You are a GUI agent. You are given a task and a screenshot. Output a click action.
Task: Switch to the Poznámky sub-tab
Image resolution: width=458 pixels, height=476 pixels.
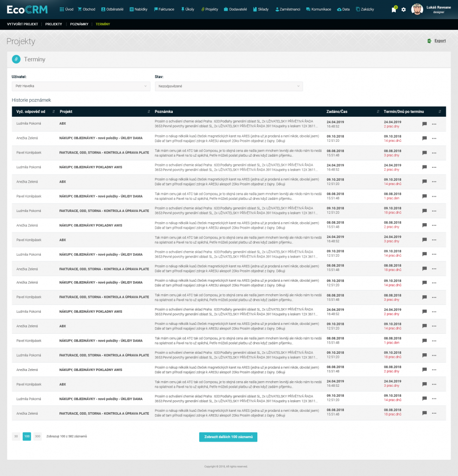pos(79,24)
